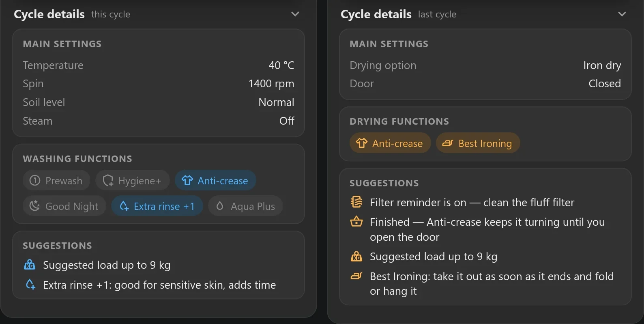This screenshot has height=324, width=644.
Task: Toggle the Hygiene+ washing function
Action: (132, 180)
